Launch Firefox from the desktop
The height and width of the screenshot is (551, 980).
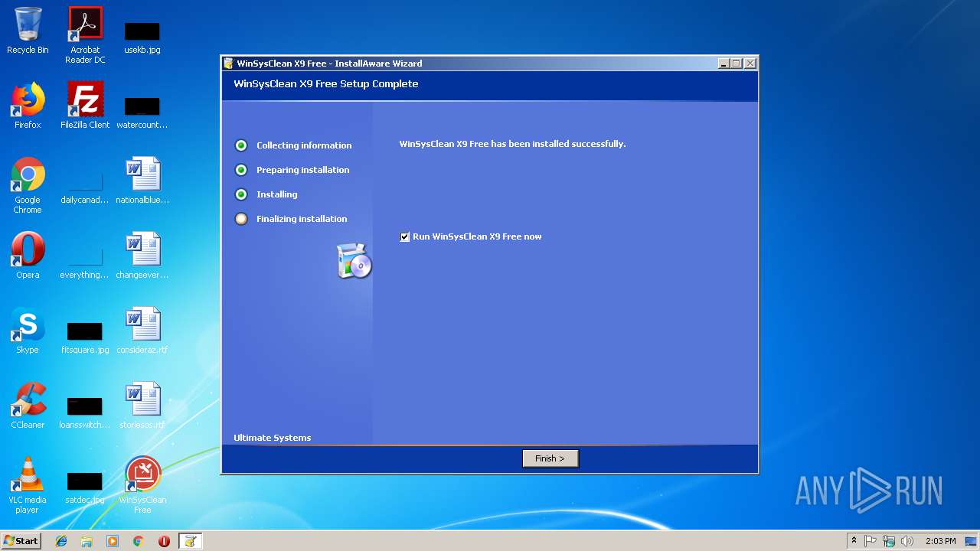pyautogui.click(x=28, y=106)
